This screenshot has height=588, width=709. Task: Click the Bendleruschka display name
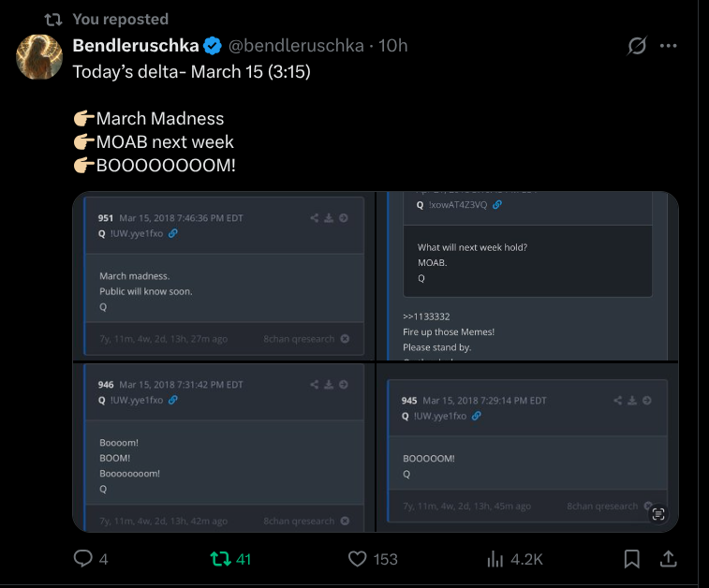pos(135,46)
